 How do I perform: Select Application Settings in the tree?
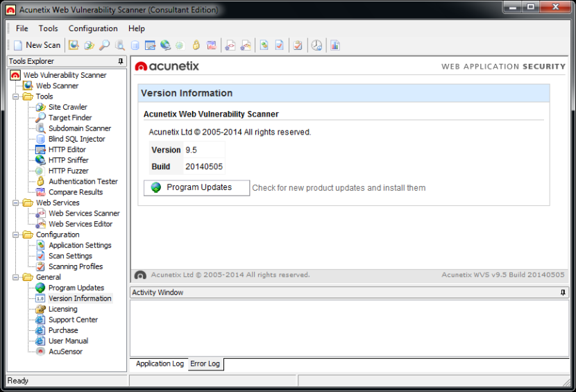80,246
